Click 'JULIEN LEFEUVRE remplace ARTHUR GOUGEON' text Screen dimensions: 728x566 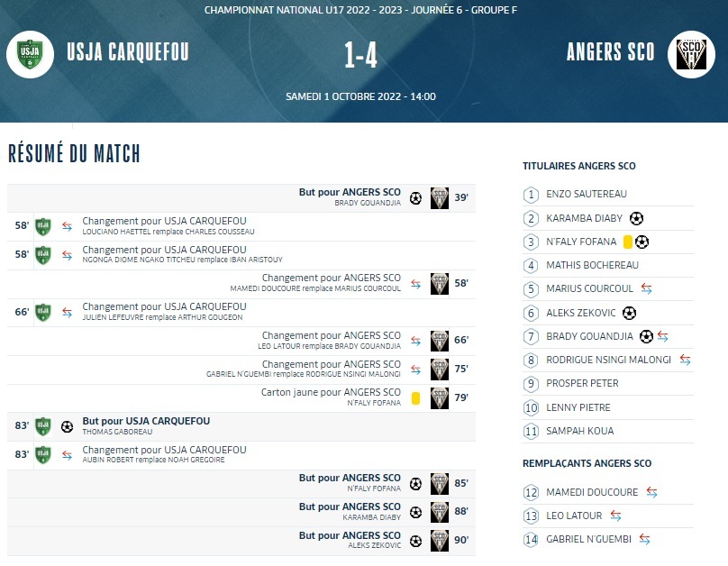click(x=162, y=317)
